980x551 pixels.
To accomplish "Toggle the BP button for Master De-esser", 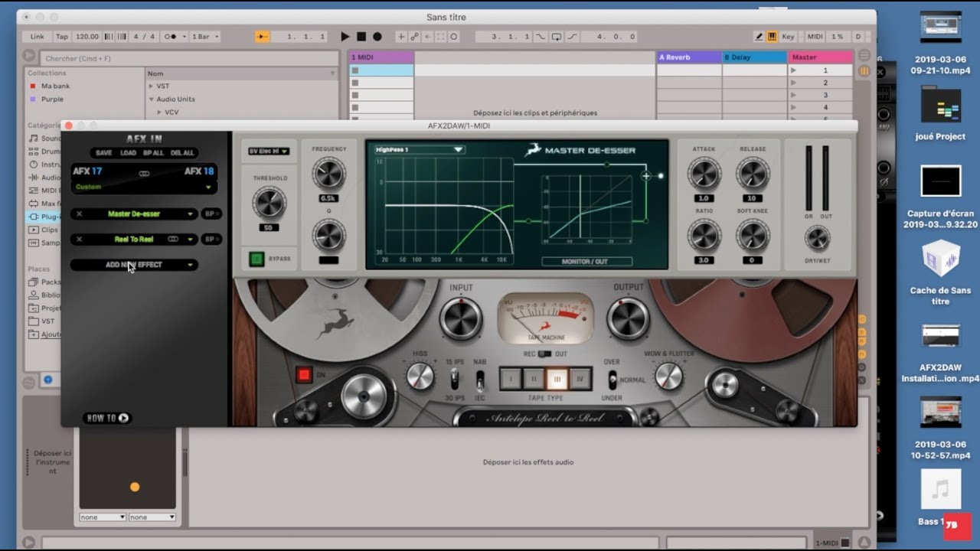I will (x=211, y=214).
